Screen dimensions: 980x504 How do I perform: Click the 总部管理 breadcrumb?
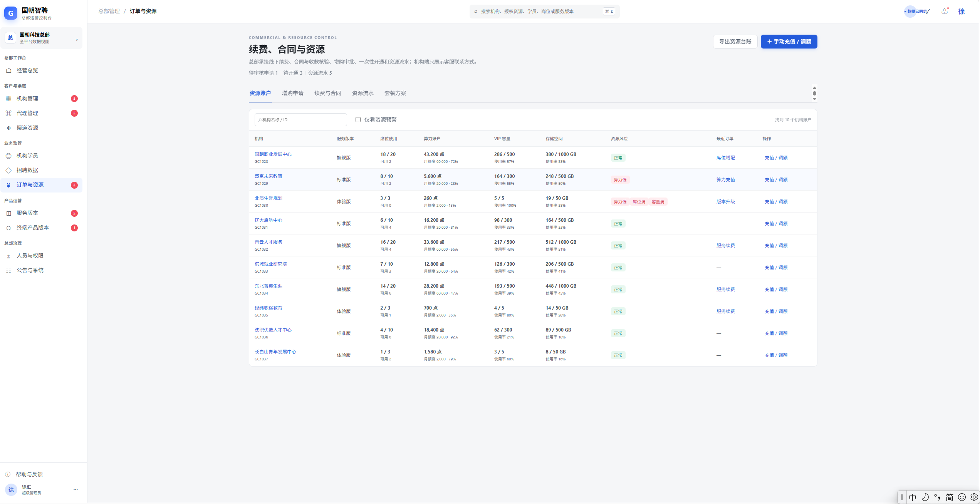[x=109, y=11]
